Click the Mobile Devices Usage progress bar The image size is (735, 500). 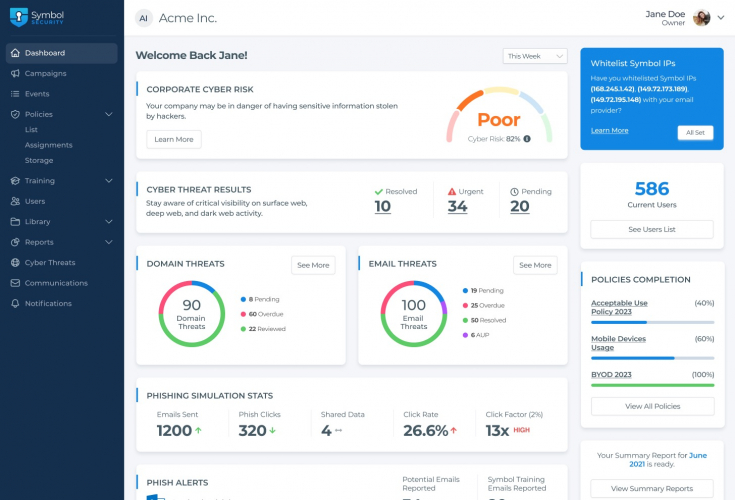click(x=652, y=358)
